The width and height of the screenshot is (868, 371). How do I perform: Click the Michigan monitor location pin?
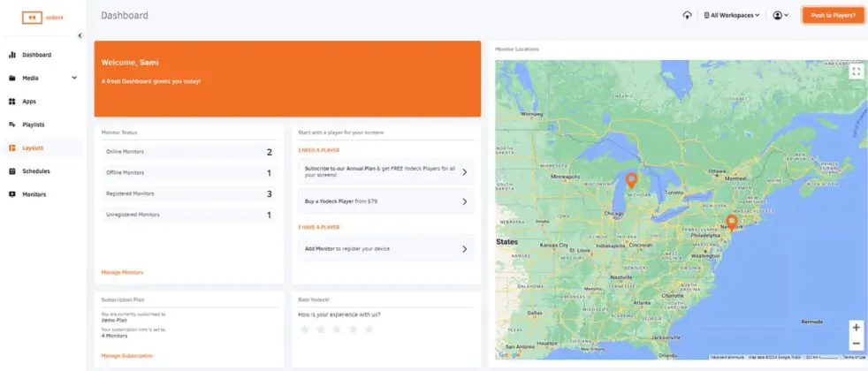631,180
